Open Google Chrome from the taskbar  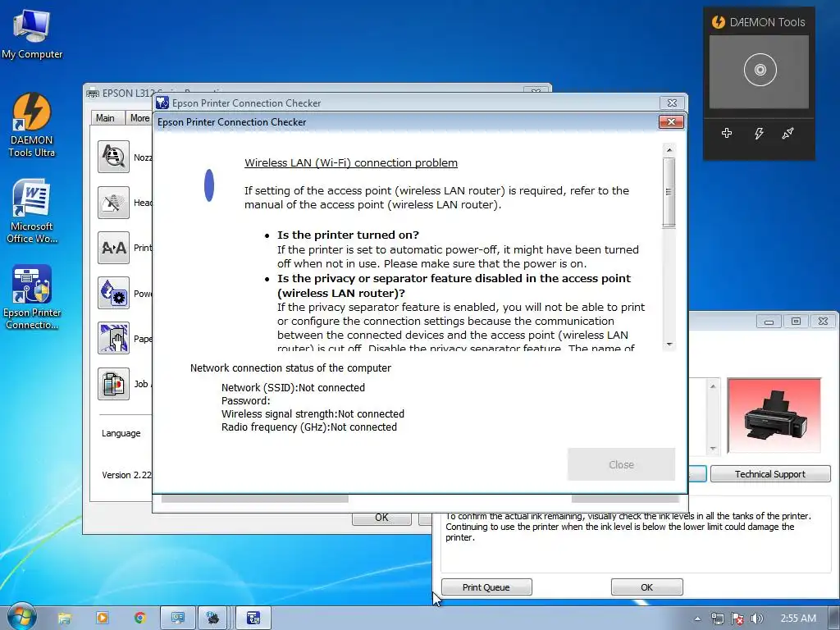click(x=139, y=619)
